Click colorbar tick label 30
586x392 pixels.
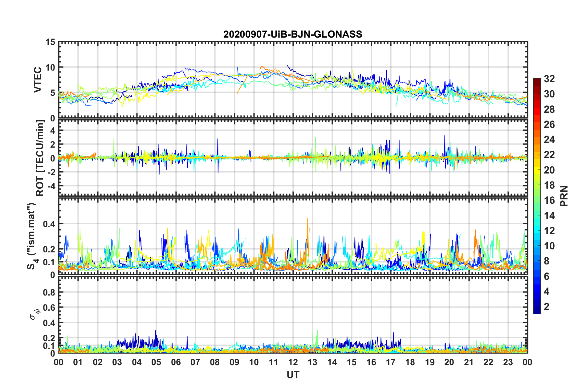pos(549,94)
